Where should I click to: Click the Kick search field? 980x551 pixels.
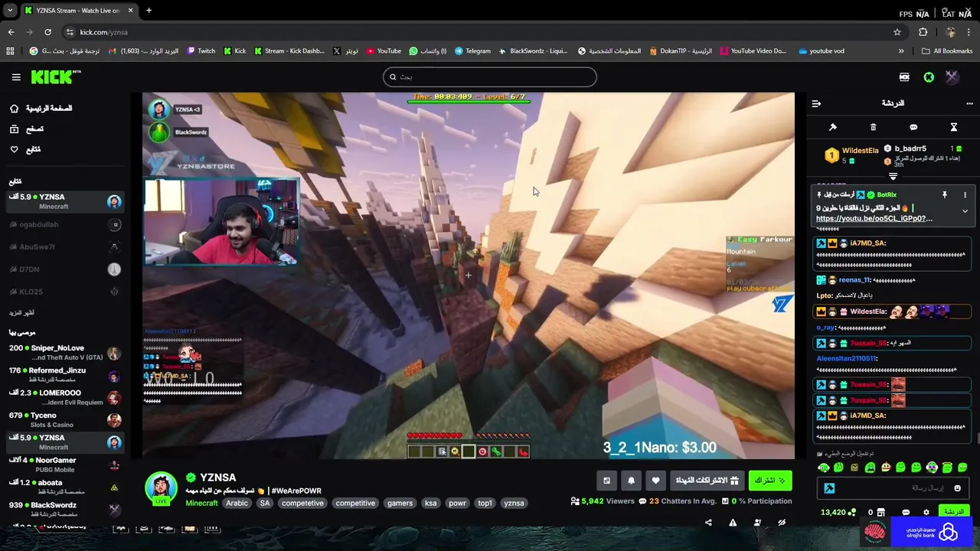click(x=490, y=77)
